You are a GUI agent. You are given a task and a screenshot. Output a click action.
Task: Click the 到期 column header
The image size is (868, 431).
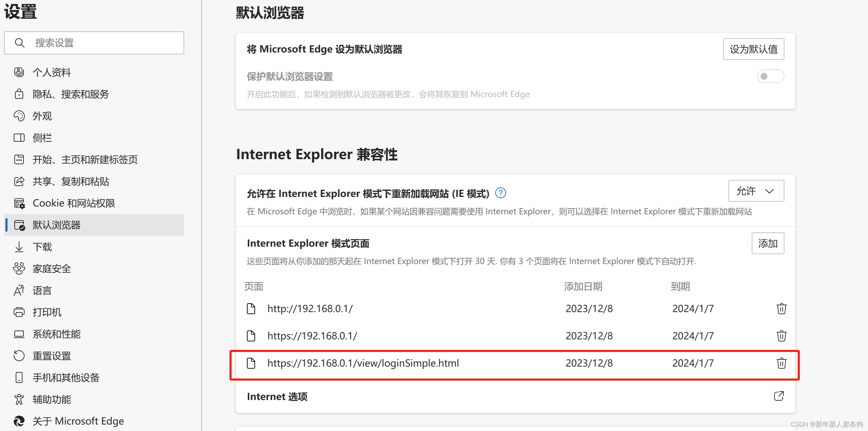(680, 286)
